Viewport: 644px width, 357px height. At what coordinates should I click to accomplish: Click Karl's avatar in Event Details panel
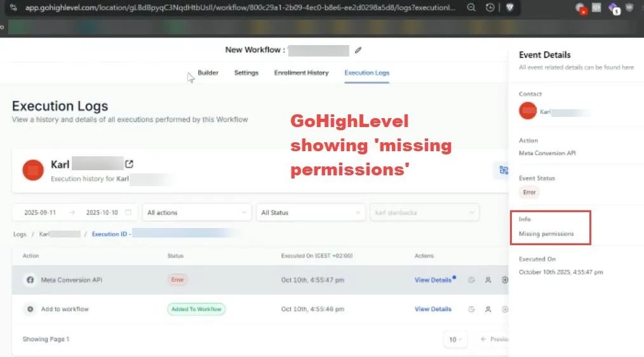click(x=528, y=111)
